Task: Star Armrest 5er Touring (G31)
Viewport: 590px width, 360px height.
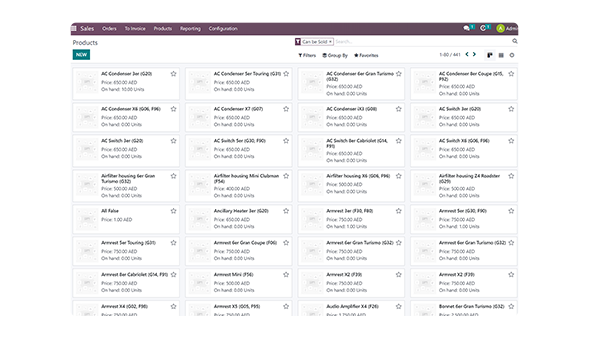Action: point(173,243)
